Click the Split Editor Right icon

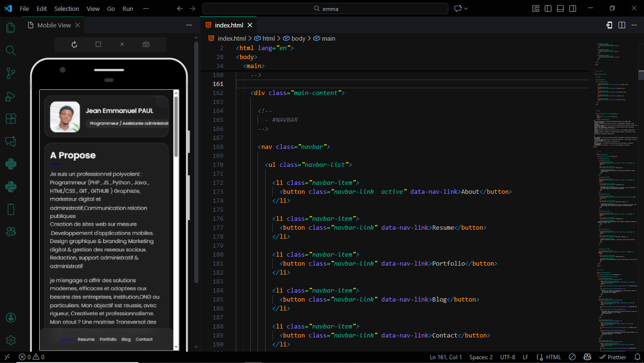tap(622, 25)
